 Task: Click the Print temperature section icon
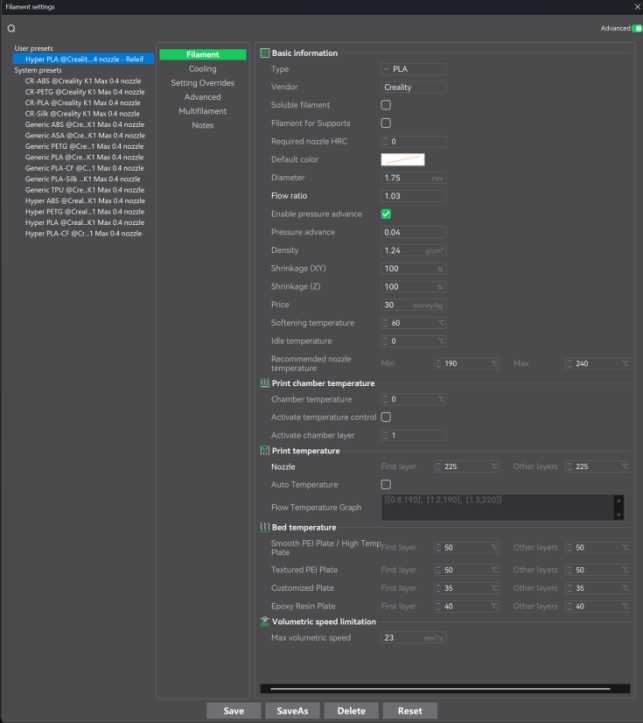pos(265,451)
